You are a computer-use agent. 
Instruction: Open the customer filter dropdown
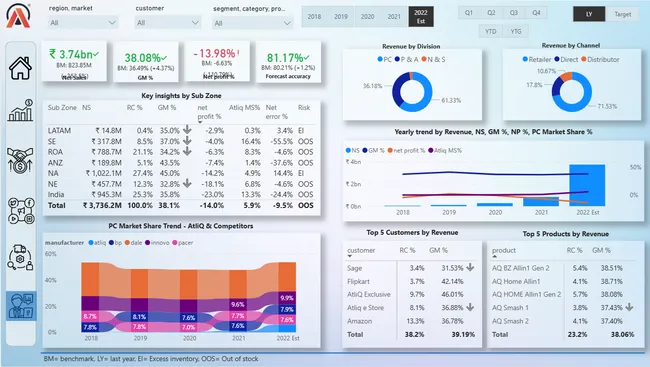(x=168, y=22)
